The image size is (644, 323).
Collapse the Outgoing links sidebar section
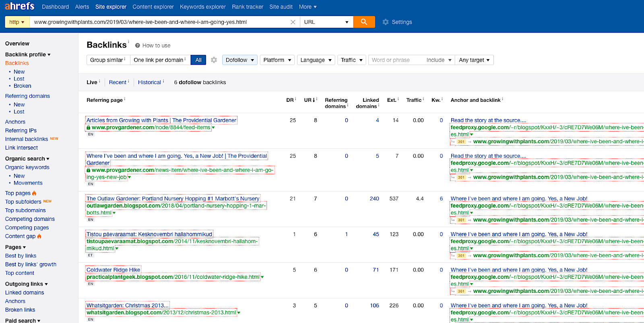click(x=26, y=284)
